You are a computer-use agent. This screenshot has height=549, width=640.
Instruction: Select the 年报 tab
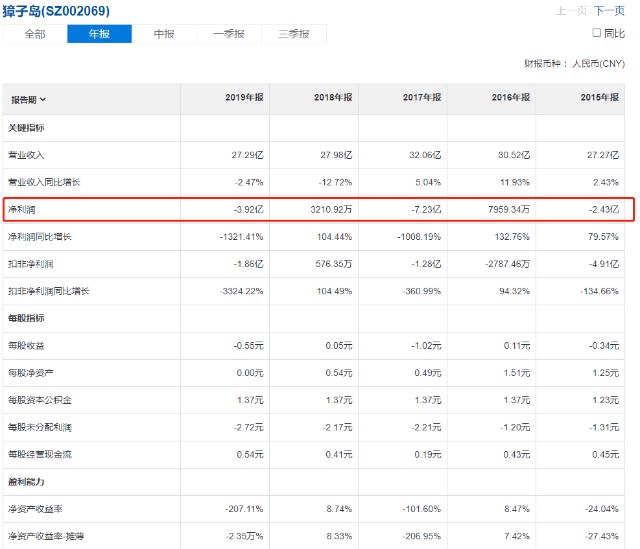click(99, 34)
